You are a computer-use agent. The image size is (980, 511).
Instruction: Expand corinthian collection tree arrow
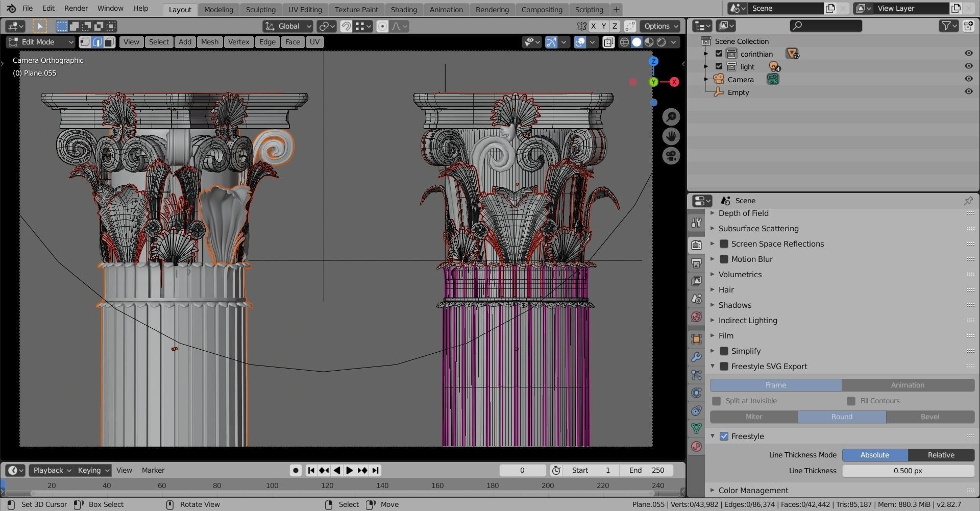pos(706,54)
